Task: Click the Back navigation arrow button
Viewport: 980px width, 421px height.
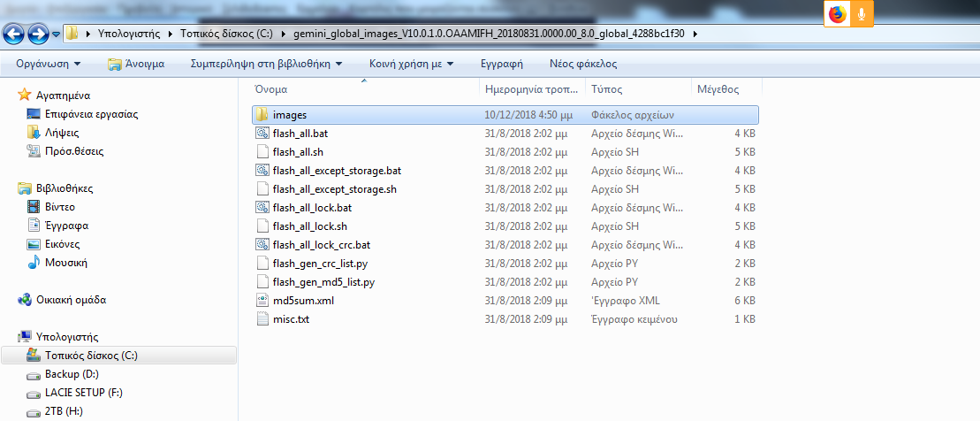Action: [15, 34]
